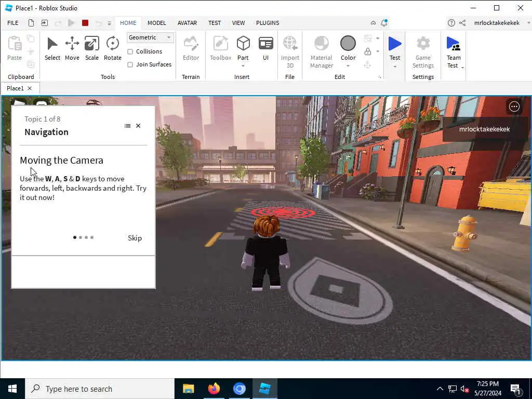The image size is (532, 399).
Task: Open the UI insert tool
Action: (x=265, y=48)
